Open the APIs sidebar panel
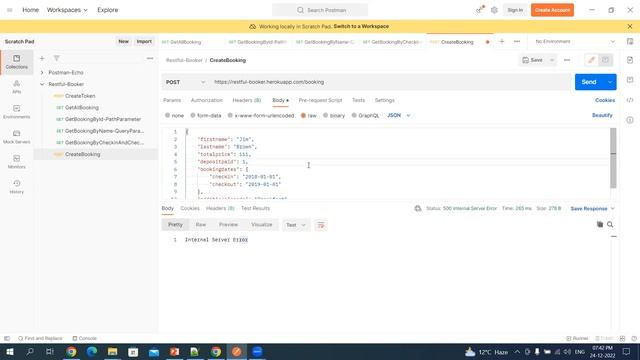 (16, 87)
